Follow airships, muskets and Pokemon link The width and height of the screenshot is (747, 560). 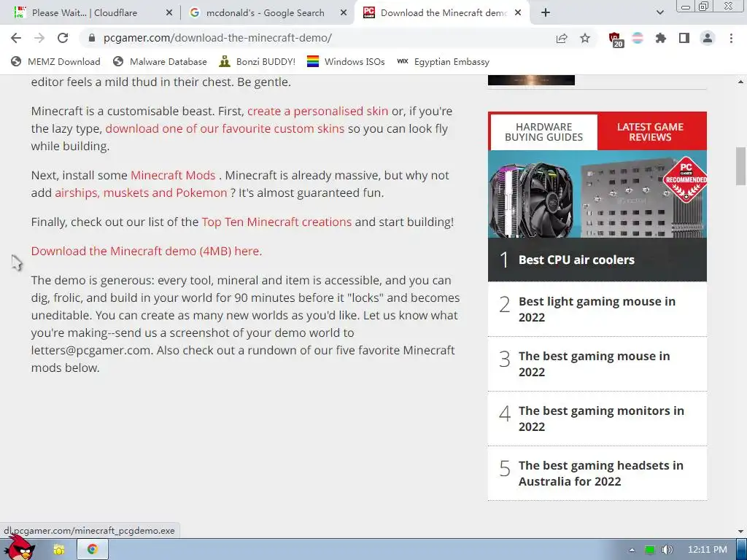tap(141, 192)
